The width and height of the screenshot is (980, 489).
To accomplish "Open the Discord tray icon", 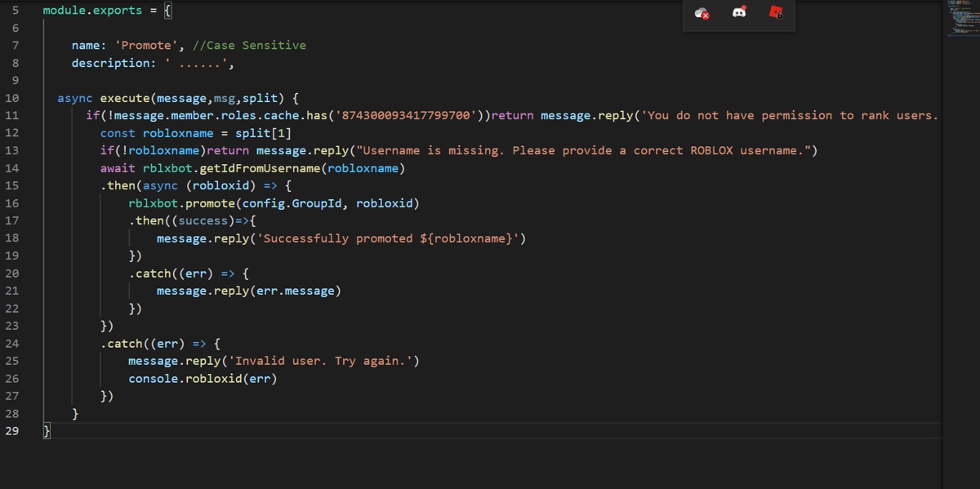I will tap(739, 12).
